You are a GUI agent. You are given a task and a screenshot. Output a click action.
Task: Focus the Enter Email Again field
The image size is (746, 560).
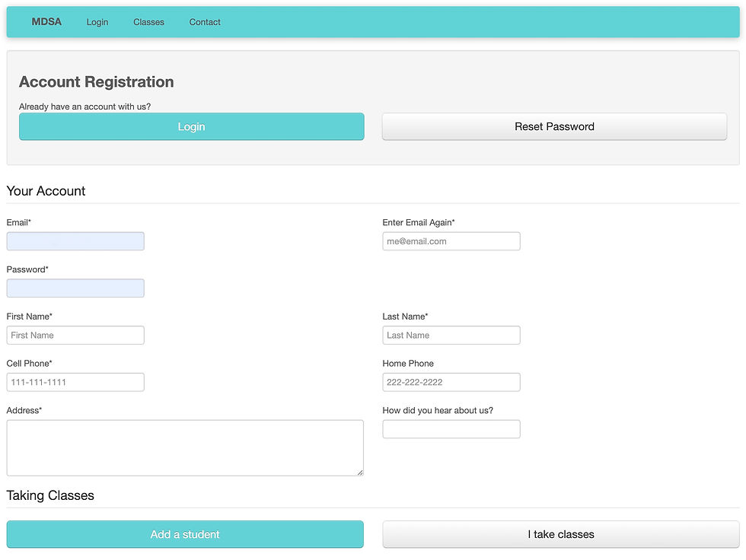tap(451, 240)
